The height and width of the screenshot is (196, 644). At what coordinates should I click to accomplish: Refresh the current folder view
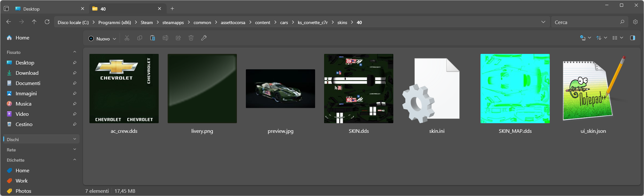tap(47, 22)
